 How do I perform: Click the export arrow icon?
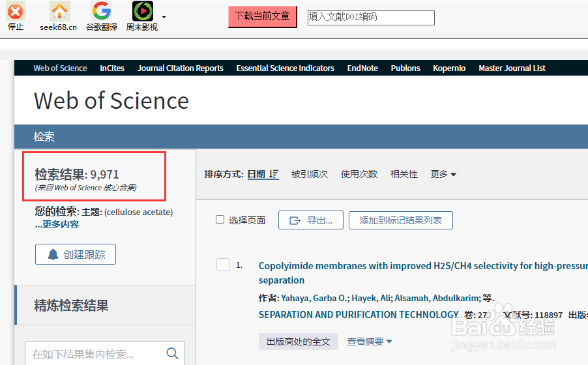(295, 220)
